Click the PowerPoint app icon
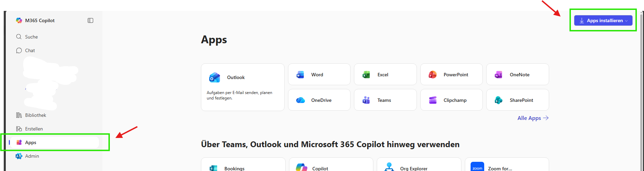This screenshot has height=171, width=644. [x=433, y=75]
